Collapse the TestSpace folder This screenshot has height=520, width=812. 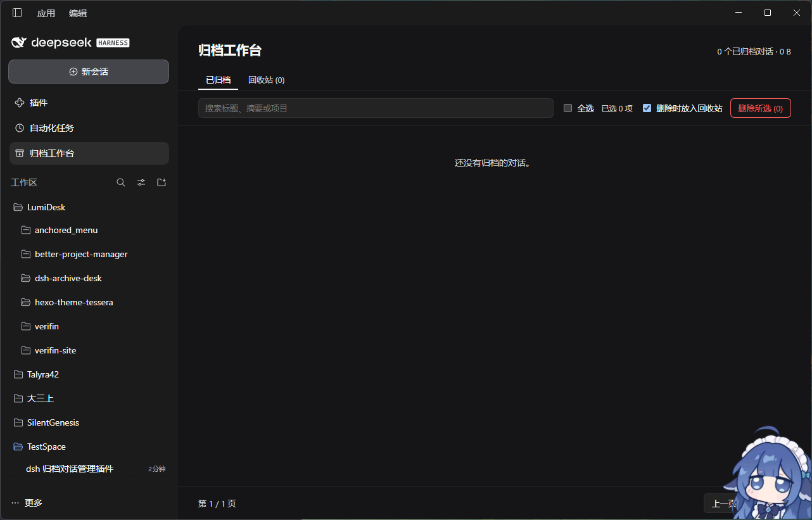pos(89,447)
